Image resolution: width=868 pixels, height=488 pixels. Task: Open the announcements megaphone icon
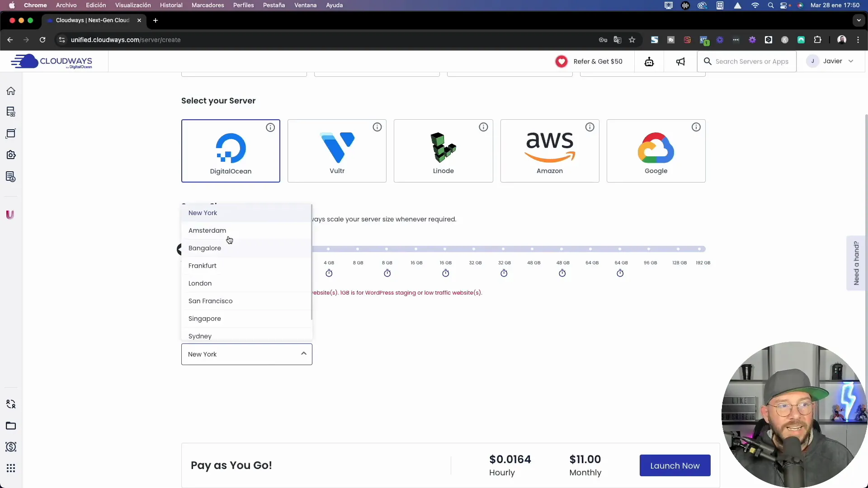[x=680, y=61]
